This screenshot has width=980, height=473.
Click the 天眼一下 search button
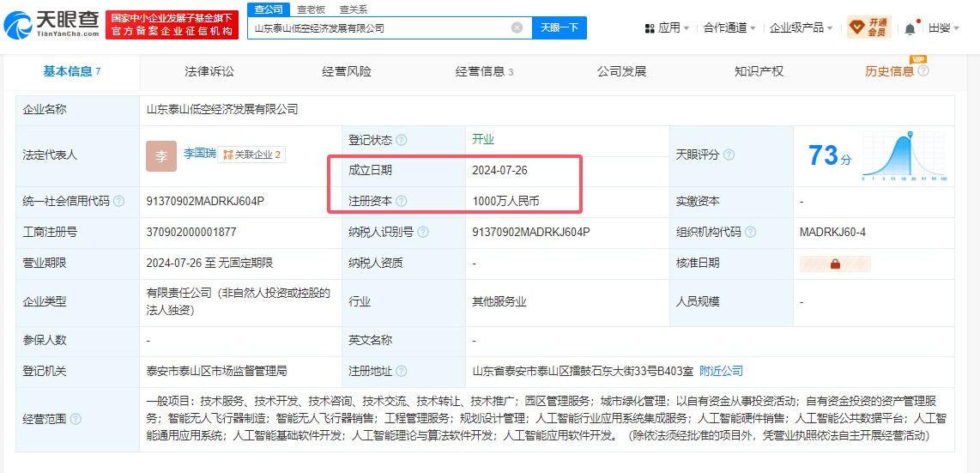(560, 27)
